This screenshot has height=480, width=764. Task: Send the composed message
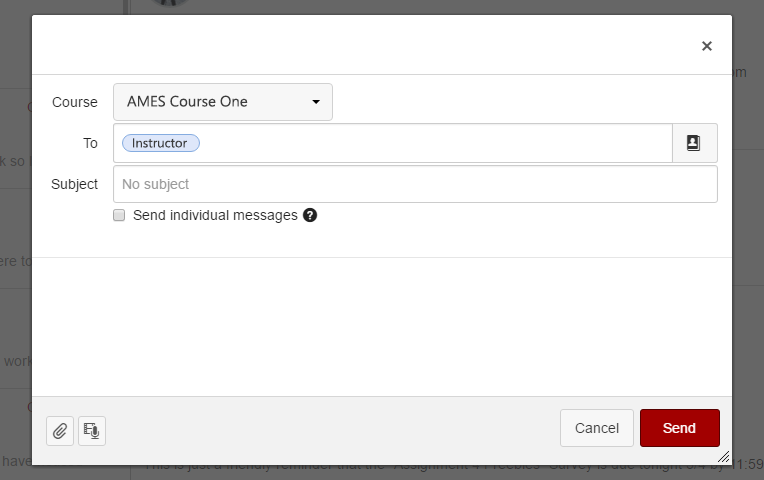pos(680,428)
